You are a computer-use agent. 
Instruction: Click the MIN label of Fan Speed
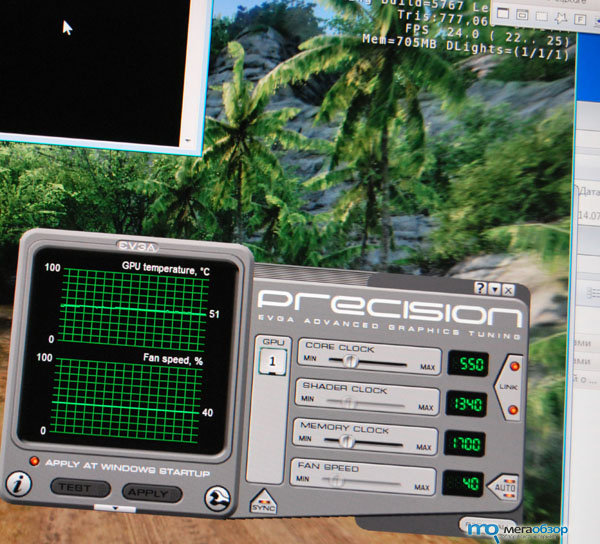tap(303, 479)
